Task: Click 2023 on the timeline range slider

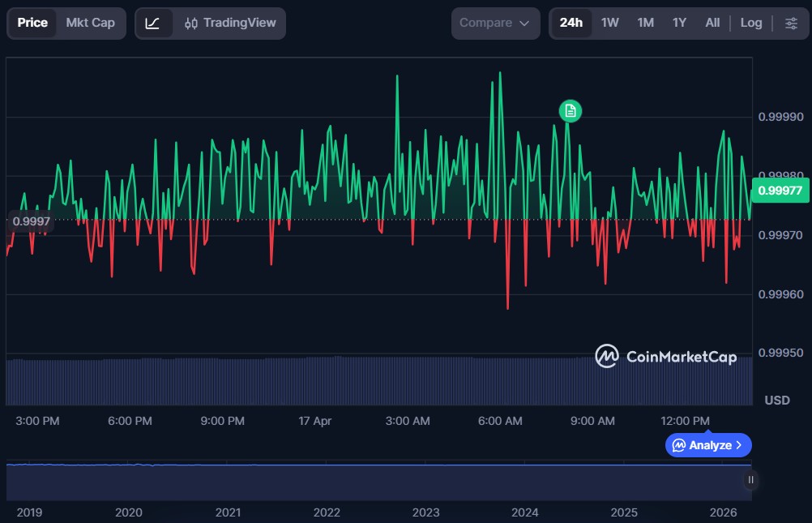Action: tap(425, 512)
